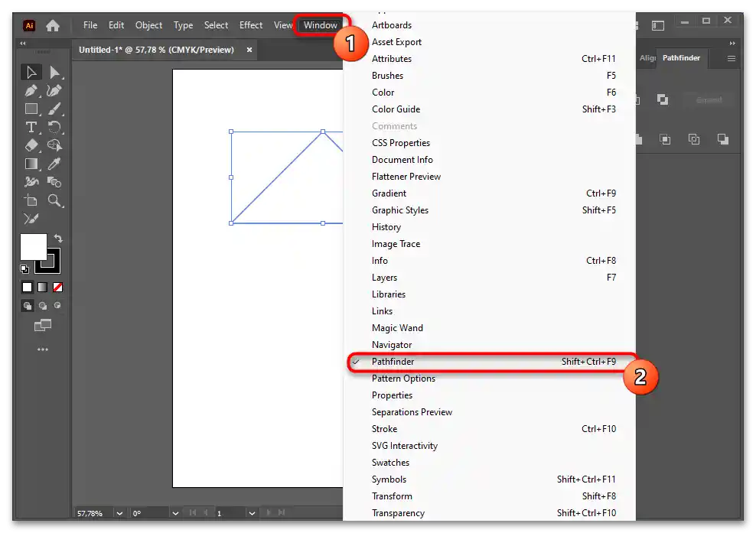Open the File menu
Image resolution: width=756 pixels, height=533 pixels.
pos(90,25)
